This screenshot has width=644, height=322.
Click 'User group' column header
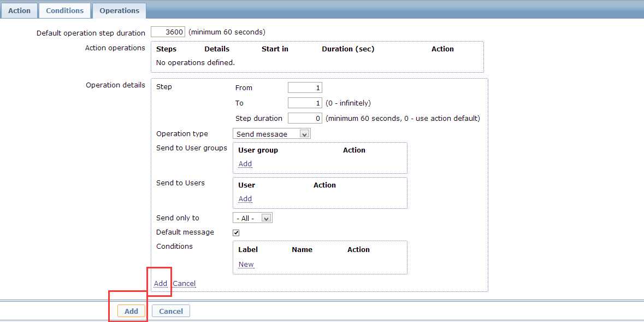click(x=258, y=150)
